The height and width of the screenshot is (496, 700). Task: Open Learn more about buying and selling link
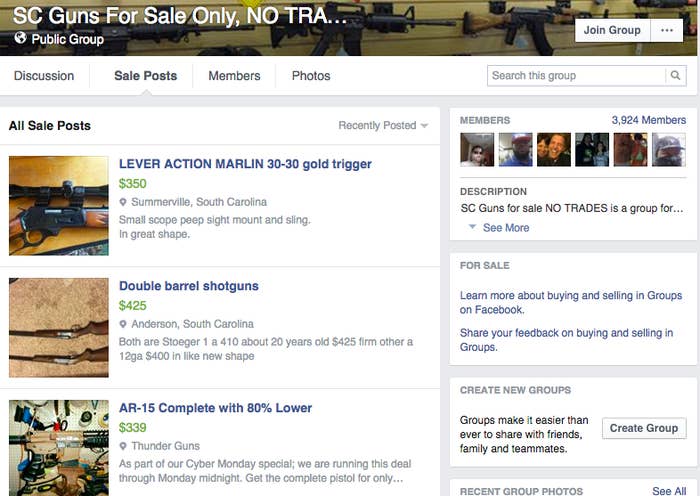[571, 302]
